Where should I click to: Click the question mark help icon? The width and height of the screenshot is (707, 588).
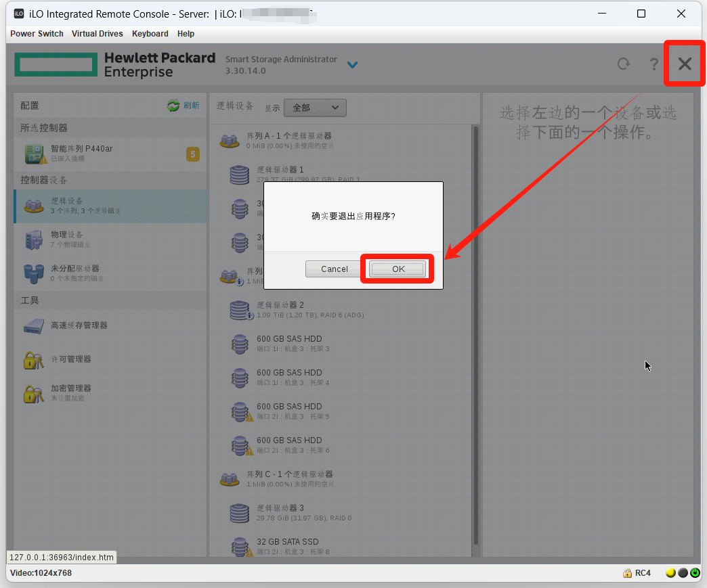point(654,64)
